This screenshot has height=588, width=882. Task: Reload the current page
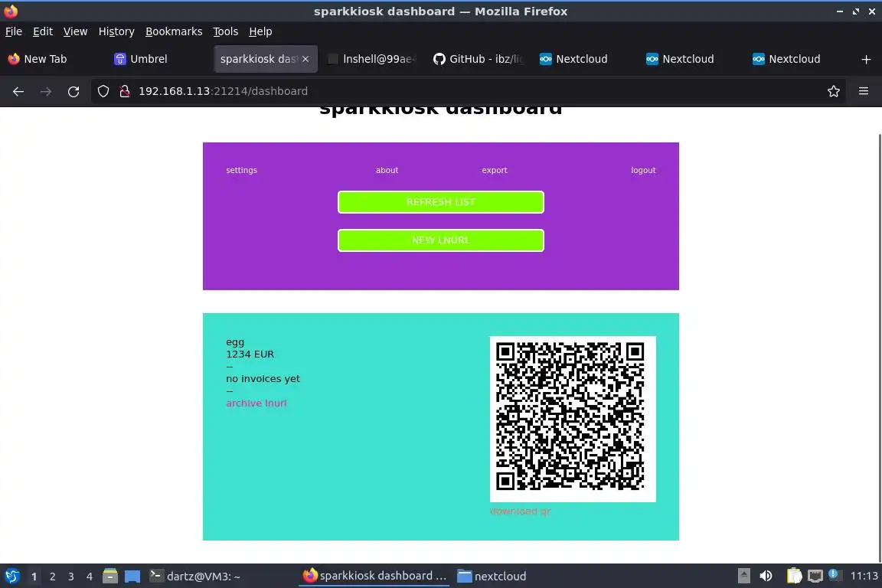click(73, 91)
